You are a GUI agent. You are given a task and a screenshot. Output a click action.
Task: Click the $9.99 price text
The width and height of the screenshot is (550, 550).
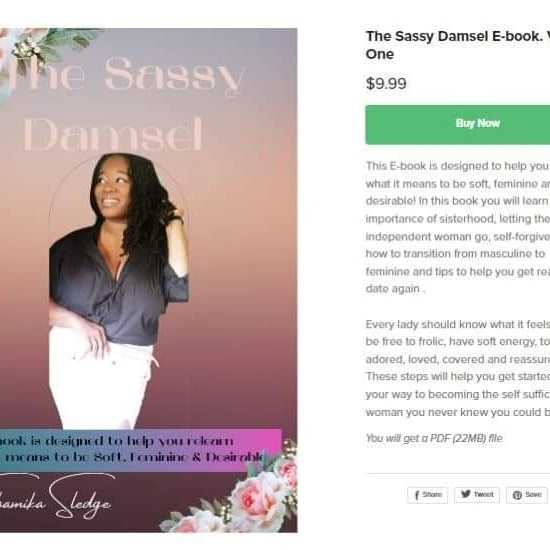coord(386,83)
